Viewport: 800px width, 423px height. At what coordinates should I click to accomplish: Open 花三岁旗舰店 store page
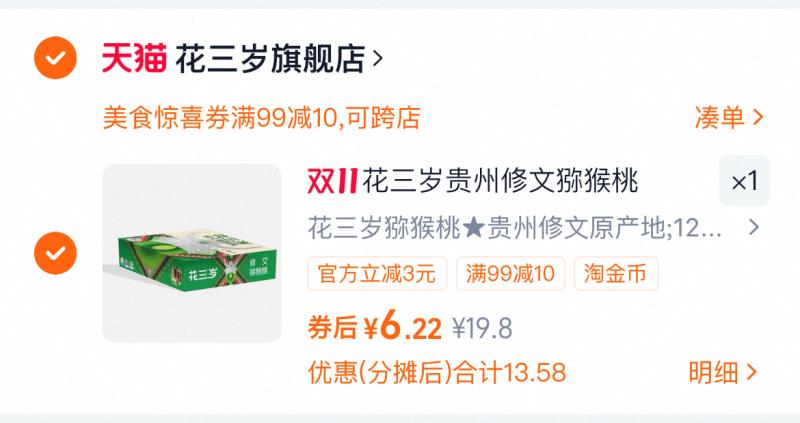270,59
